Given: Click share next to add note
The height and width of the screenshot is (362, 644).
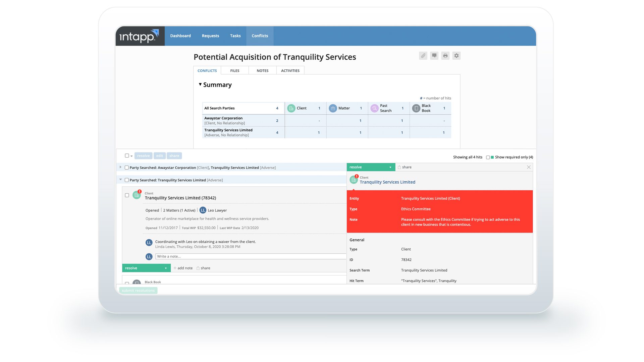Looking at the screenshot, I should (203, 268).
